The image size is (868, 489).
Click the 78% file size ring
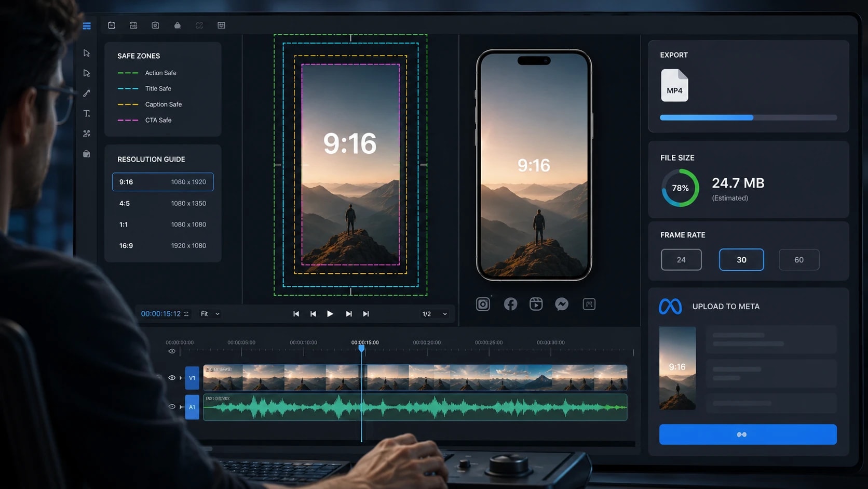680,188
